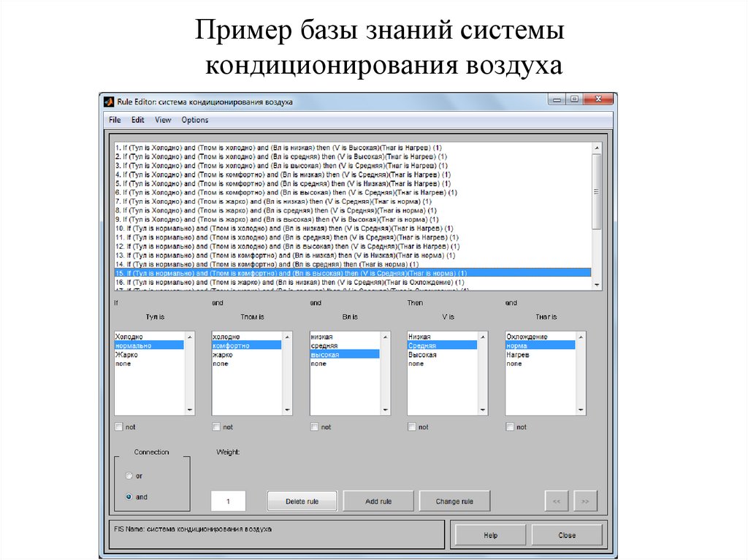Select 'высокая' in the Вл list
Image resolution: width=748 pixels, height=560 pixels.
click(x=345, y=355)
